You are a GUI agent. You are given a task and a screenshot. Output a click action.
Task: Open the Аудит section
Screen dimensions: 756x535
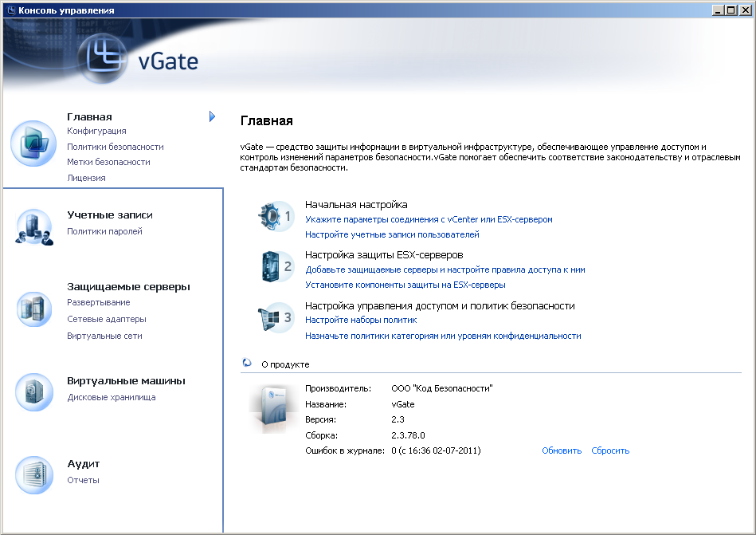coord(83,463)
